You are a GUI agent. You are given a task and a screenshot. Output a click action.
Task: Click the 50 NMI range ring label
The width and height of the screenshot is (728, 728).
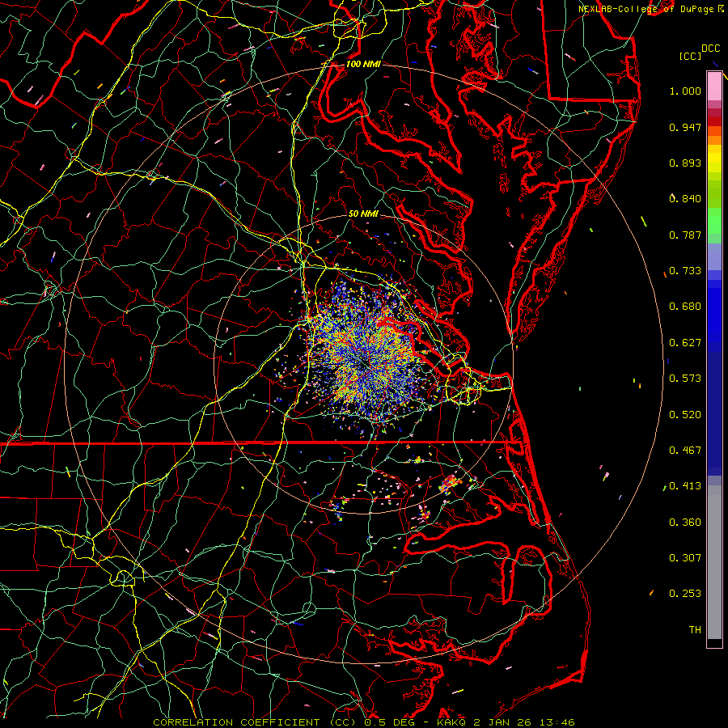(x=363, y=214)
